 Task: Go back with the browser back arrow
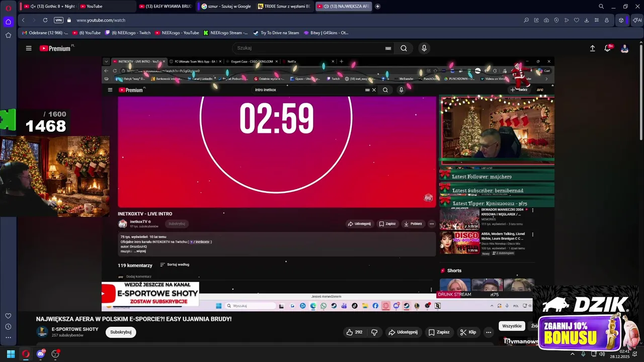coord(23,20)
